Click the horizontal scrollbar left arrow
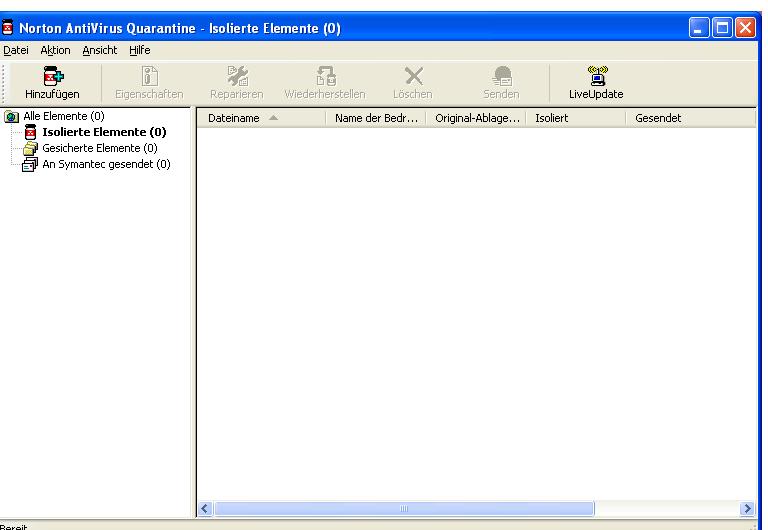 (x=205, y=508)
